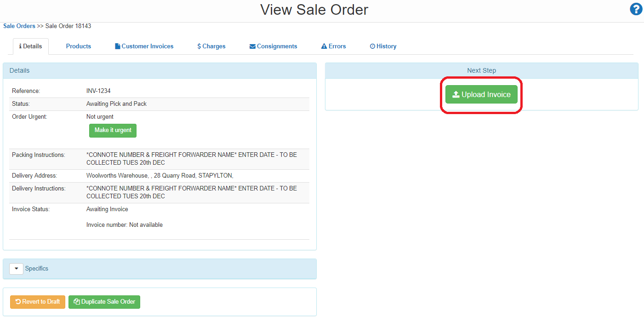The height and width of the screenshot is (317, 644).
Task: Click the Details panel header
Action: pos(160,70)
